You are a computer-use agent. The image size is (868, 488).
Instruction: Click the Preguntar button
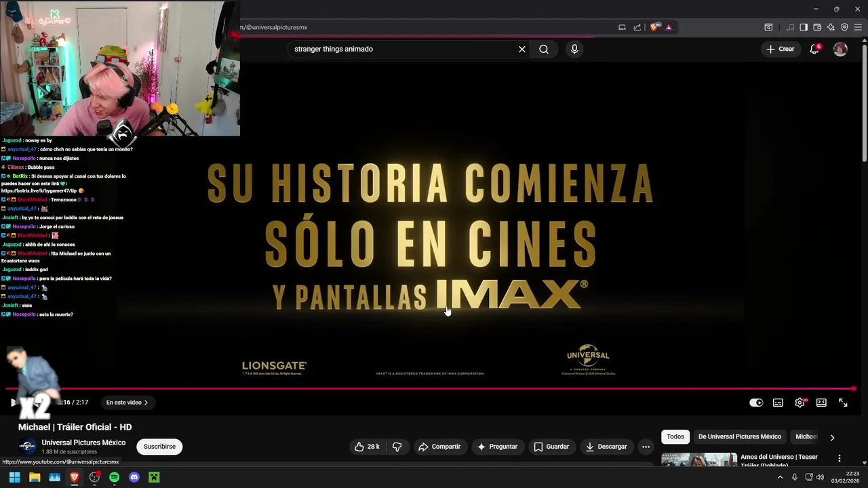coord(497,447)
